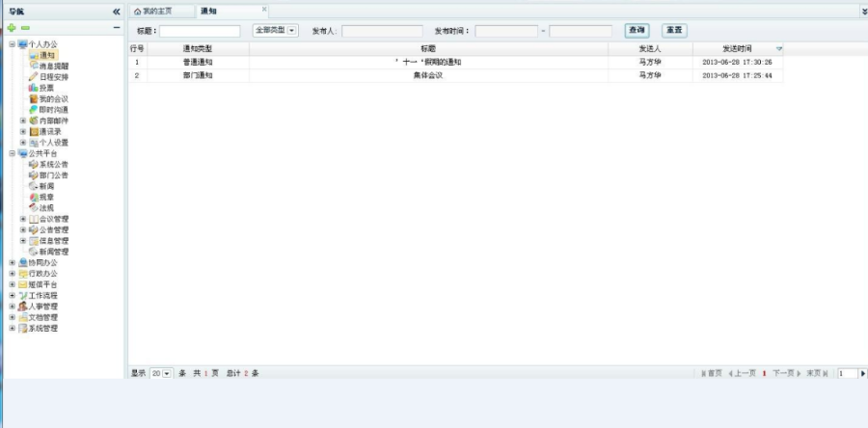Viewport: 868px width, 428px height.
Task: Expand the 信息管理 tree node
Action: 23,241
